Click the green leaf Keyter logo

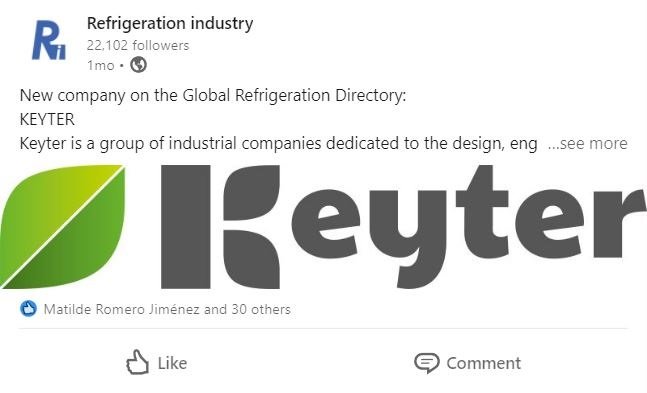click(x=63, y=226)
